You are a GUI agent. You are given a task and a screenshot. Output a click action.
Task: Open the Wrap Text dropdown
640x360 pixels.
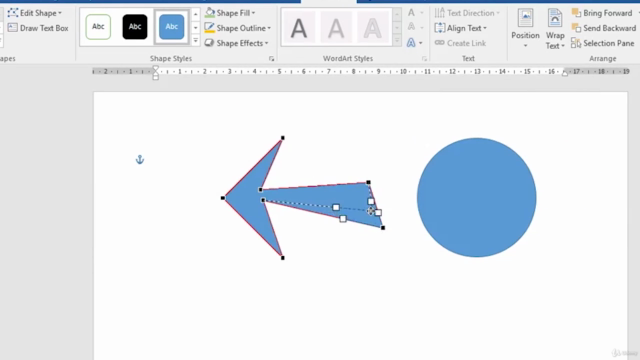[555, 29]
